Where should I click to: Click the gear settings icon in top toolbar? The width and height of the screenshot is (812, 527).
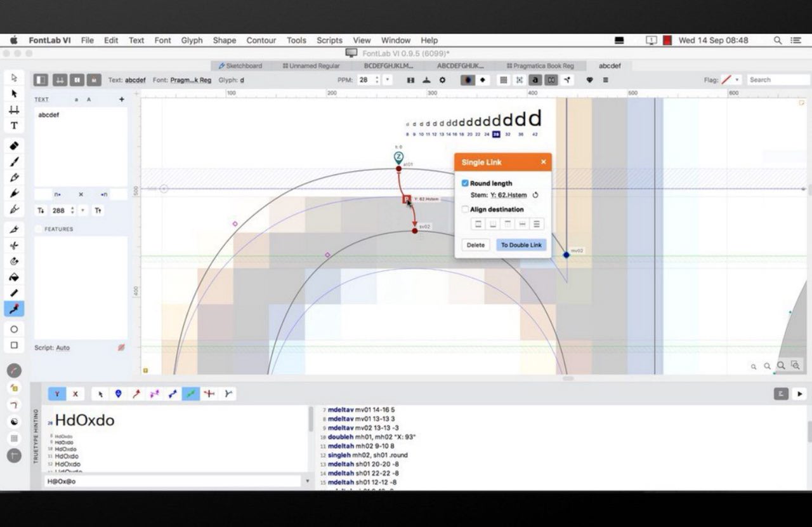(x=442, y=80)
